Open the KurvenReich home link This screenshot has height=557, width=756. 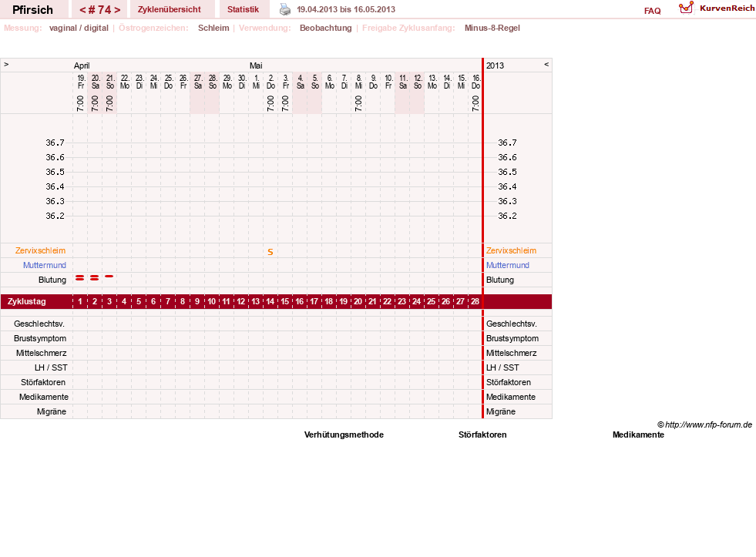click(727, 8)
